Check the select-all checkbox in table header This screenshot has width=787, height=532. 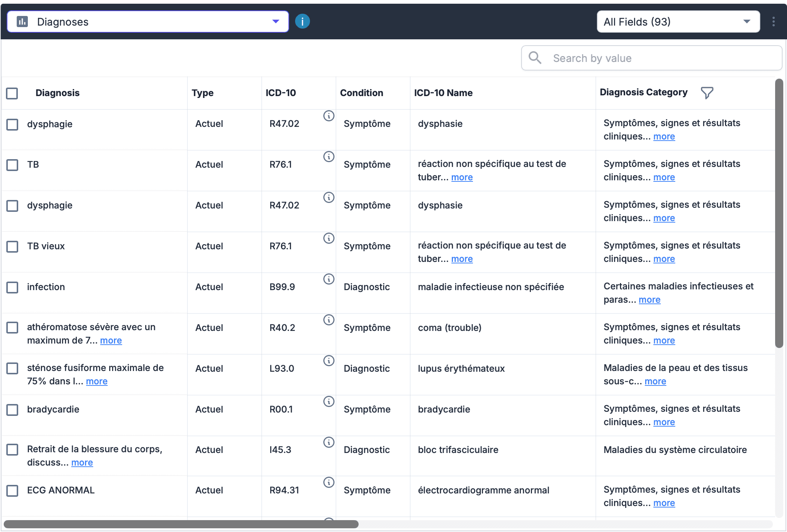pyautogui.click(x=12, y=93)
